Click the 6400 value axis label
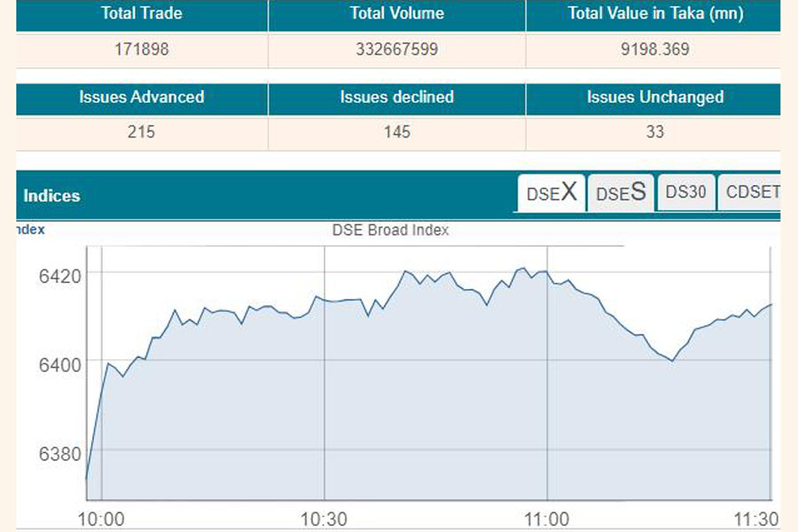This screenshot has width=798, height=532. coord(59,364)
